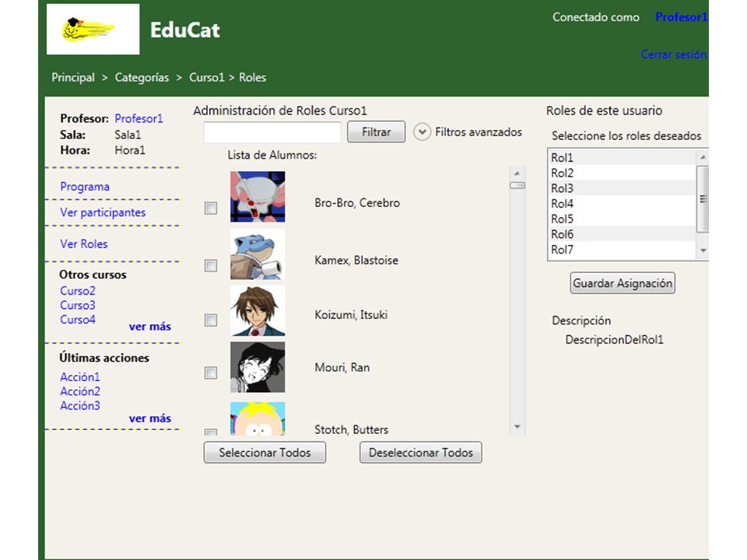Screen dimensions: 747x560
Task: Click the student name Mouri, Ran
Action: (x=342, y=367)
